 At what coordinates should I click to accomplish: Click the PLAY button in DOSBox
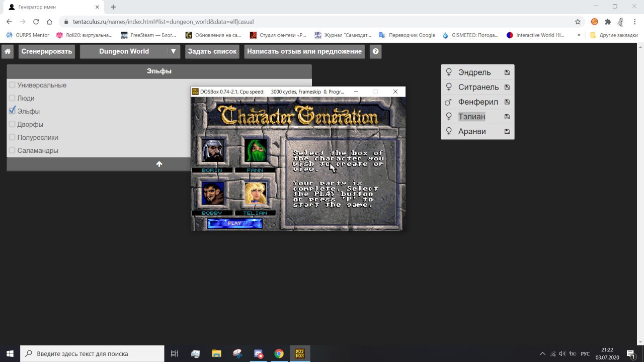click(x=234, y=223)
